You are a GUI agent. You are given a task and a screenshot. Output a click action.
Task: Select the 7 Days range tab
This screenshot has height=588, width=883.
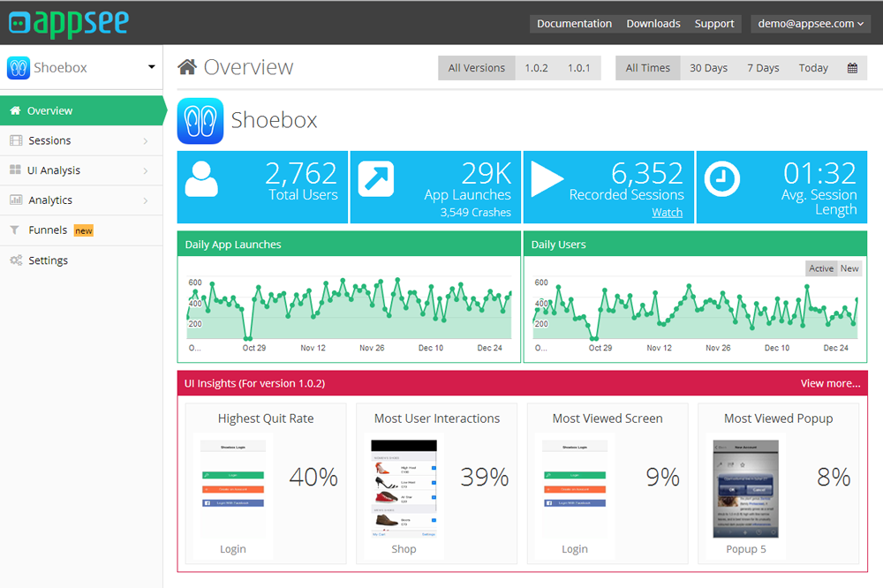(x=763, y=68)
